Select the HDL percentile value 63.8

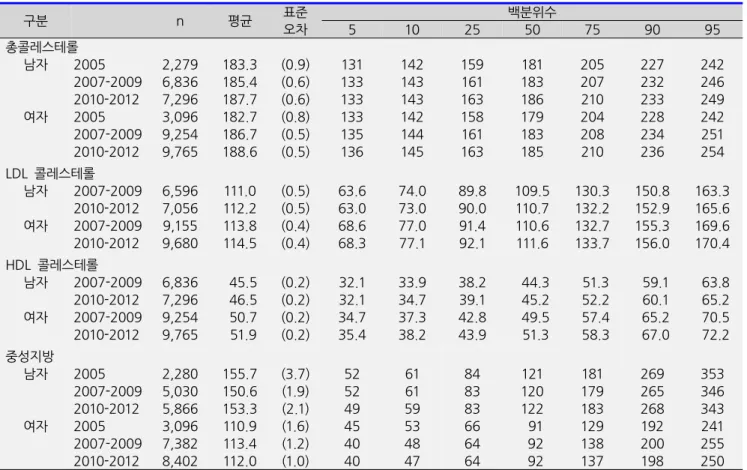(716, 283)
